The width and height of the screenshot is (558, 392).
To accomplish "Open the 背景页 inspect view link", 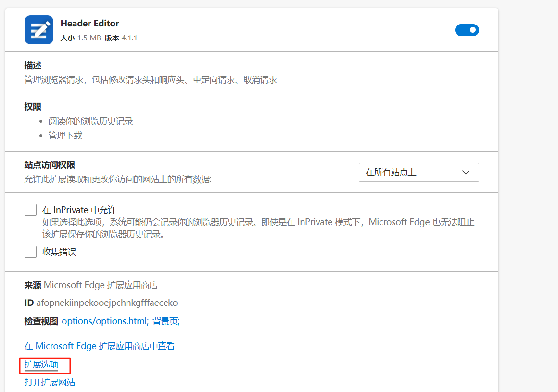I will [166, 321].
